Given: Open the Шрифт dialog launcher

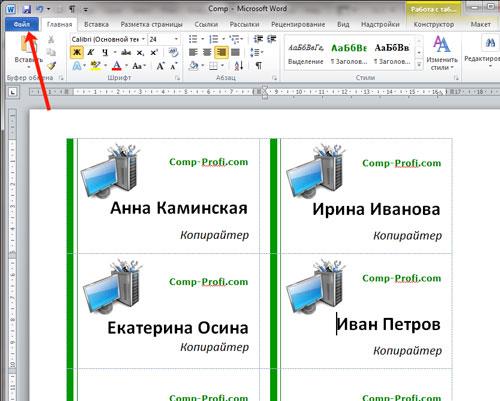Looking at the screenshot, I should tap(177, 78).
